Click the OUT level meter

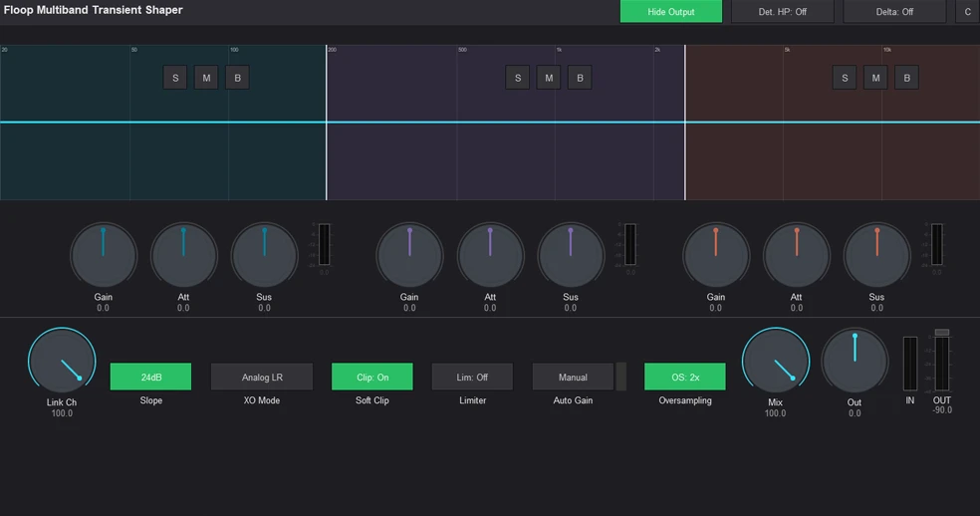click(x=942, y=364)
